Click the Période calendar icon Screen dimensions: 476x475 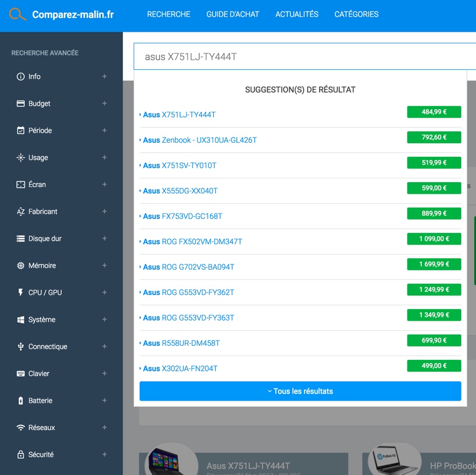click(21, 131)
